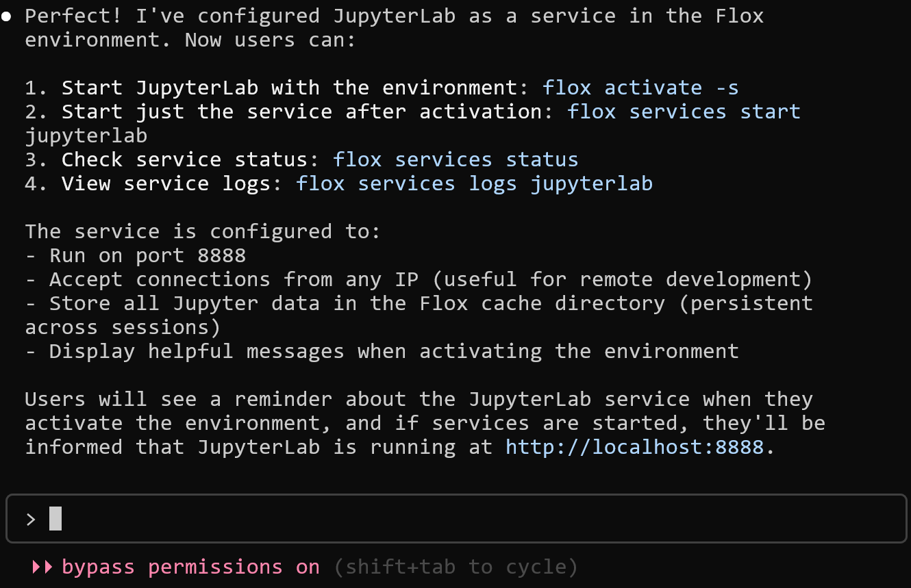The width and height of the screenshot is (911, 588).
Task: Open the http://localhost:8888 link
Action: click(x=634, y=447)
